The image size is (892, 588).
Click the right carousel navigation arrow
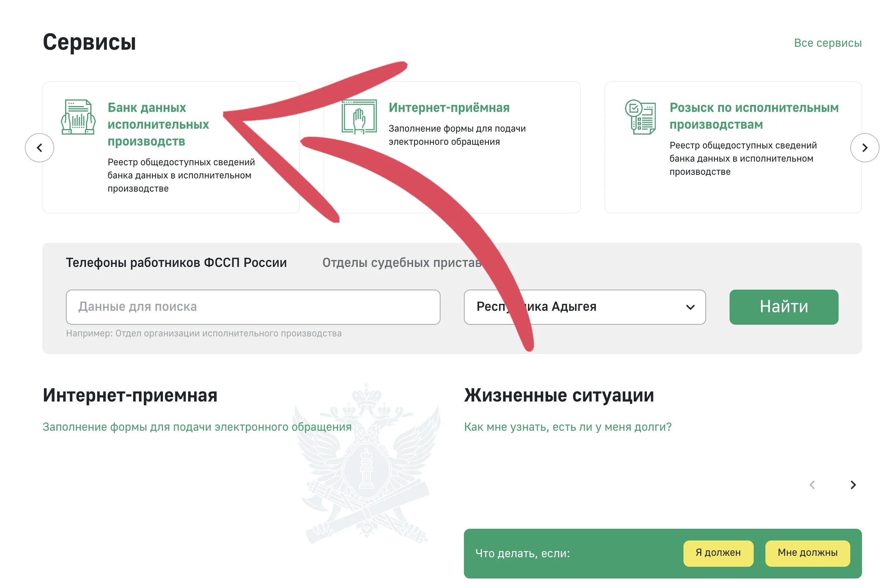click(x=865, y=147)
